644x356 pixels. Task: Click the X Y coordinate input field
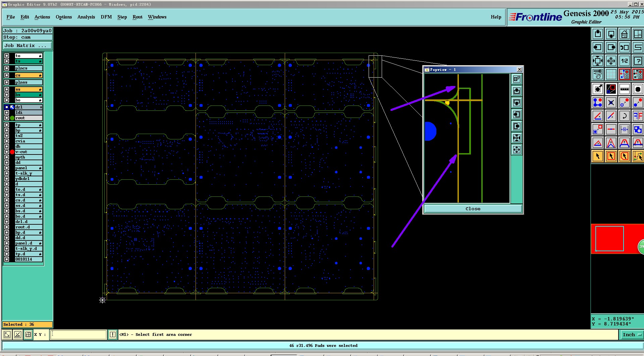pos(78,335)
